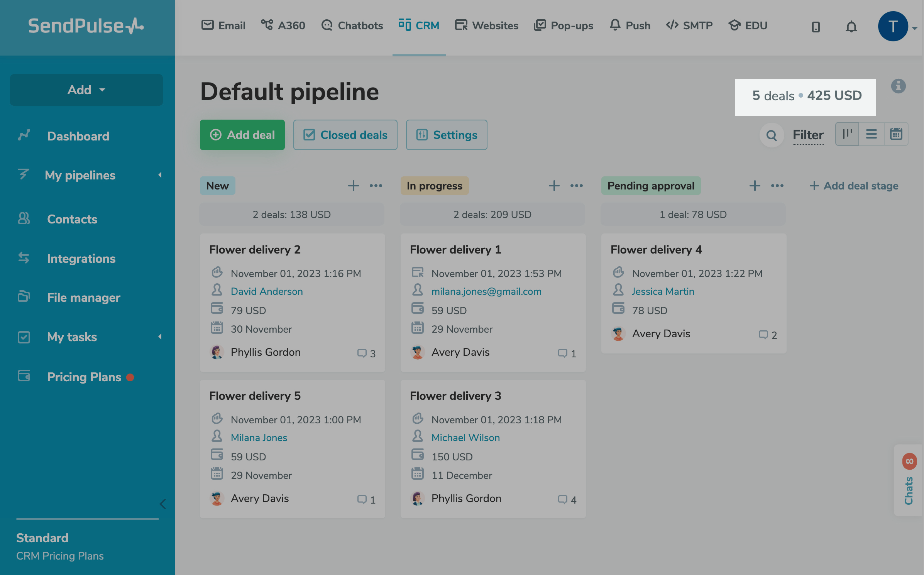The height and width of the screenshot is (575, 924).
Task: Switch to list view layout
Action: pos(871,134)
